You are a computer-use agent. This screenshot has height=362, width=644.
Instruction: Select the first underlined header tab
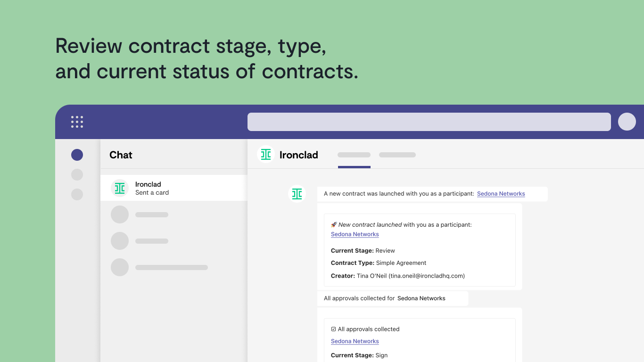point(354,155)
